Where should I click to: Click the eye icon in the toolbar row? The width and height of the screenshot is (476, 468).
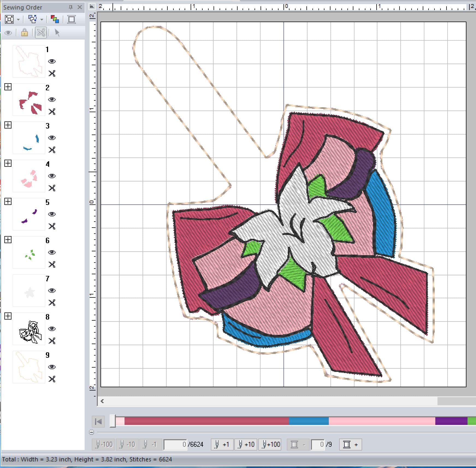[8, 33]
